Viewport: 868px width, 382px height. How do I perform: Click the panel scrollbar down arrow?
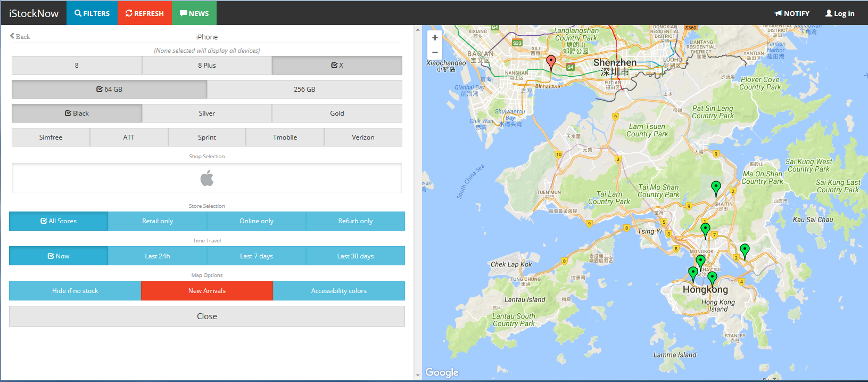click(x=418, y=376)
